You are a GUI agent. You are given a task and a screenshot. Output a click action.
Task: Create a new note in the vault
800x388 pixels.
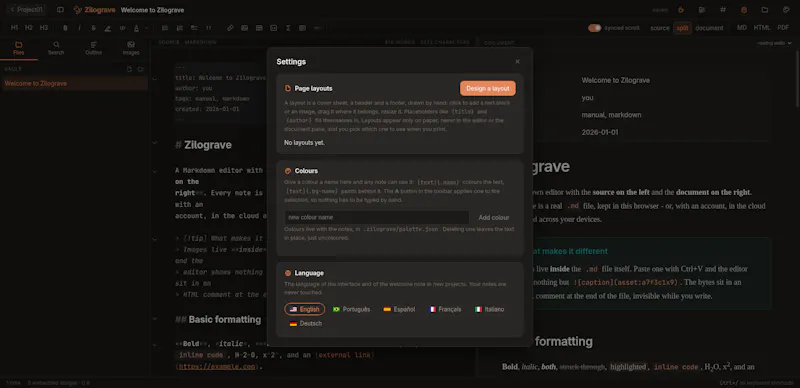click(129, 69)
